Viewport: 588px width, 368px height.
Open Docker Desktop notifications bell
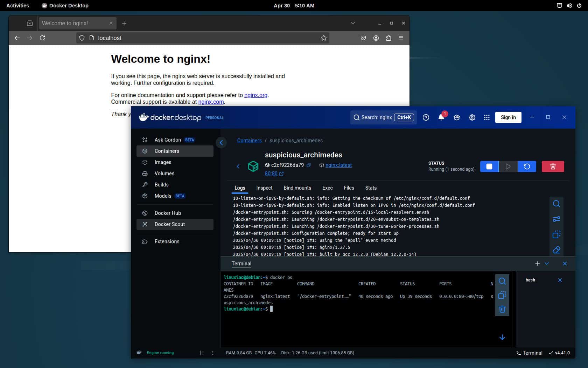(x=441, y=117)
